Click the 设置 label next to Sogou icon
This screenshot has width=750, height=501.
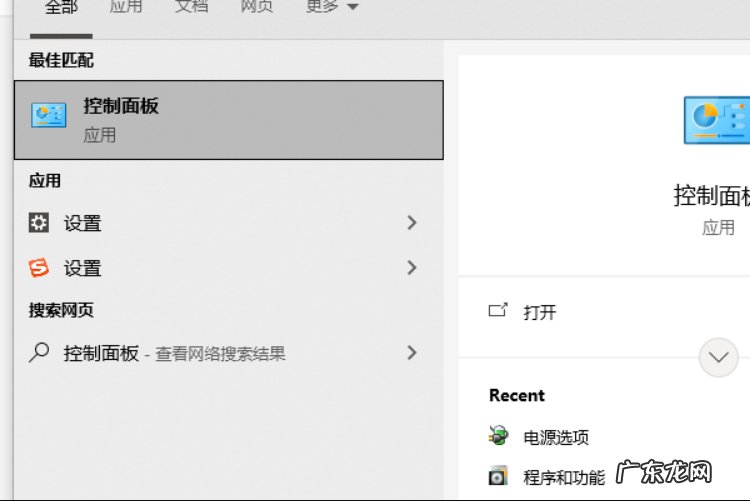click(83, 268)
